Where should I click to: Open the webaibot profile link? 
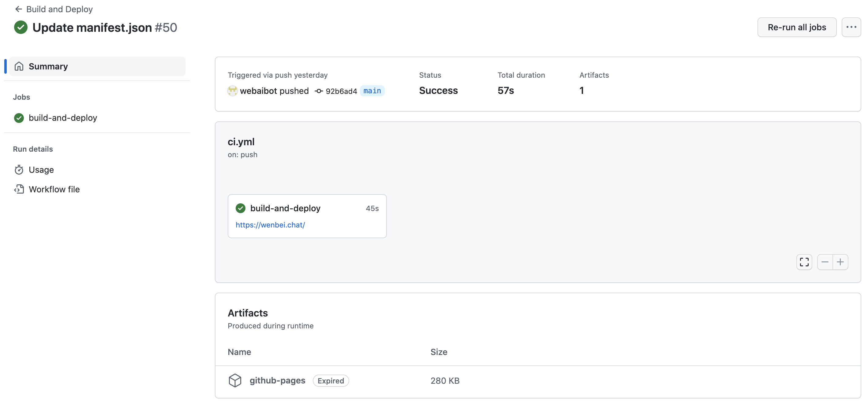point(258,91)
